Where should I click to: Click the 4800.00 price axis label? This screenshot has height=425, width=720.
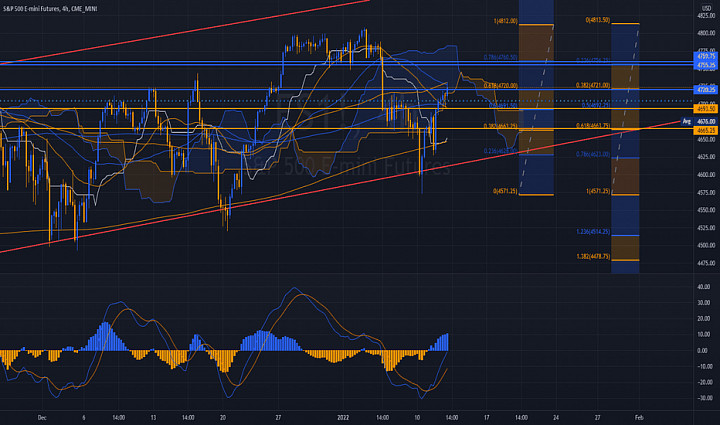pyautogui.click(x=706, y=34)
